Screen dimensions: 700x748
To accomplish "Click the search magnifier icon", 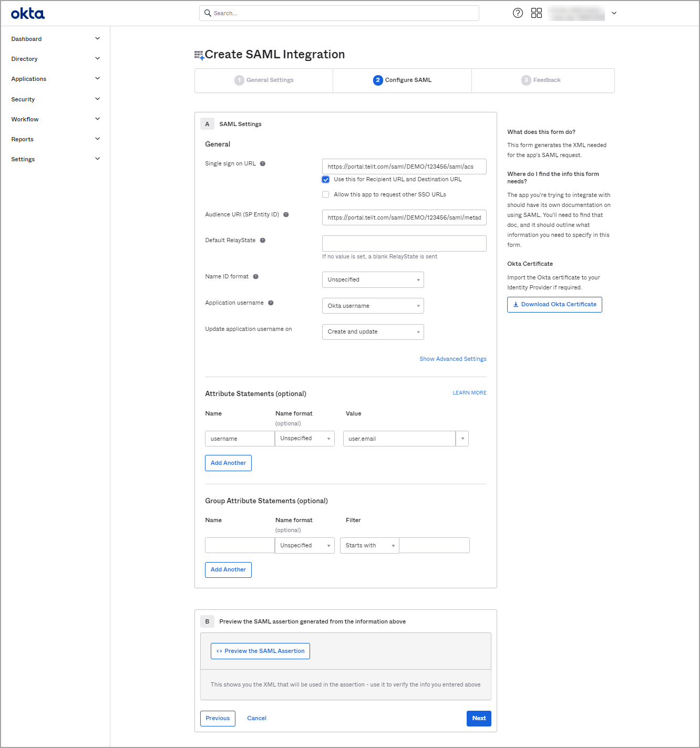I will pyautogui.click(x=208, y=13).
